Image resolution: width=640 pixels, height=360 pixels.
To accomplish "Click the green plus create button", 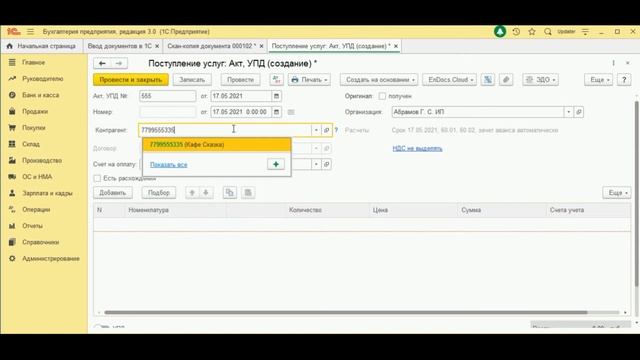I will tap(276, 164).
